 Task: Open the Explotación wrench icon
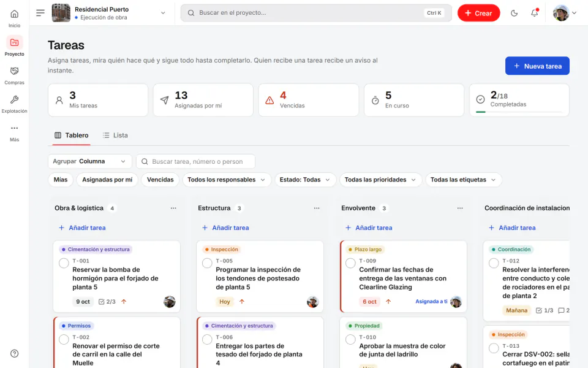coord(14,99)
